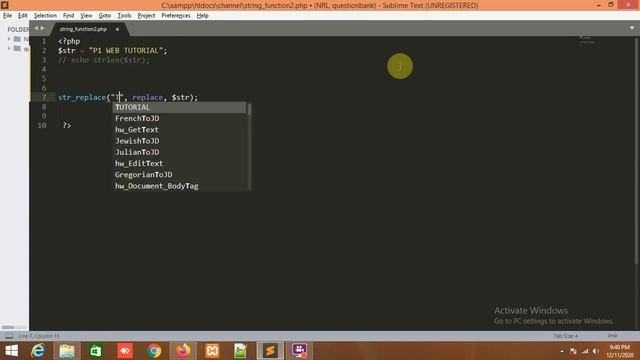
Task: Expand the first folder in sidebar
Action: (x=9, y=39)
